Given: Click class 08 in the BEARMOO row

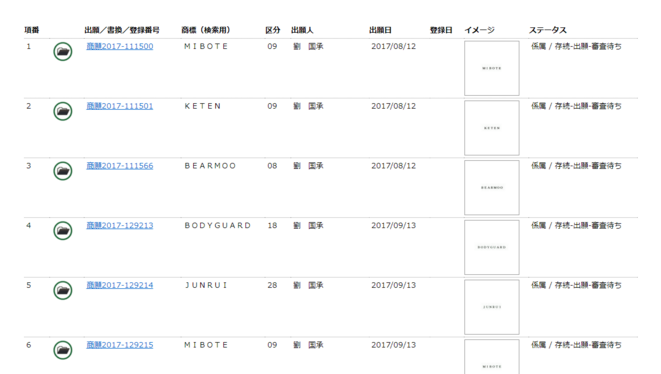Looking at the screenshot, I should click(x=272, y=166).
